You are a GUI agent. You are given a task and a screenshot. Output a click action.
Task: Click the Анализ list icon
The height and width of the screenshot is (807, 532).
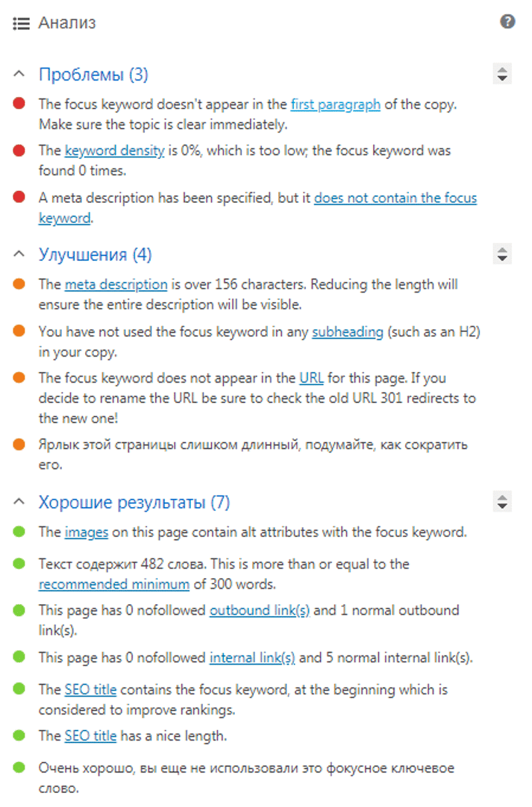pyautogui.click(x=21, y=23)
